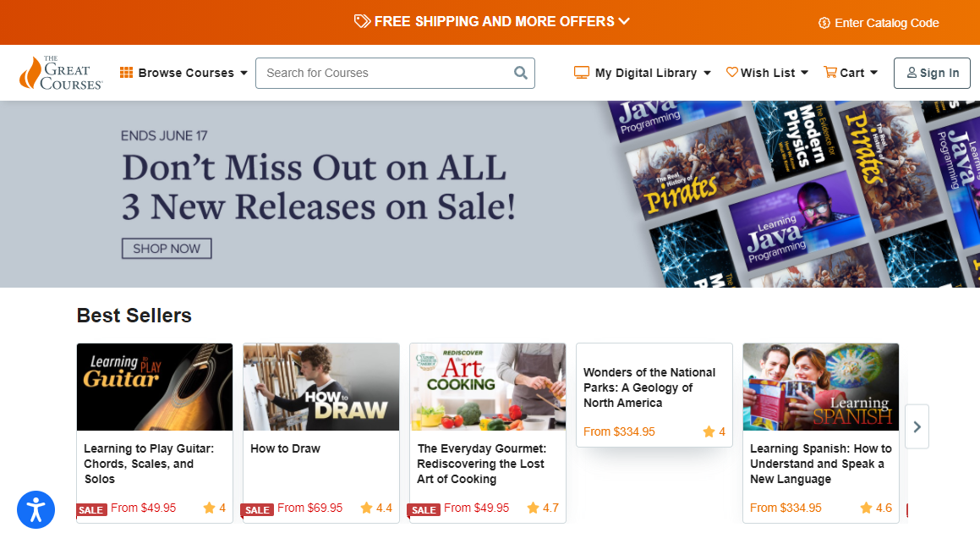
Task: Expand the Free Shipping and More Offers banner
Action: [491, 21]
